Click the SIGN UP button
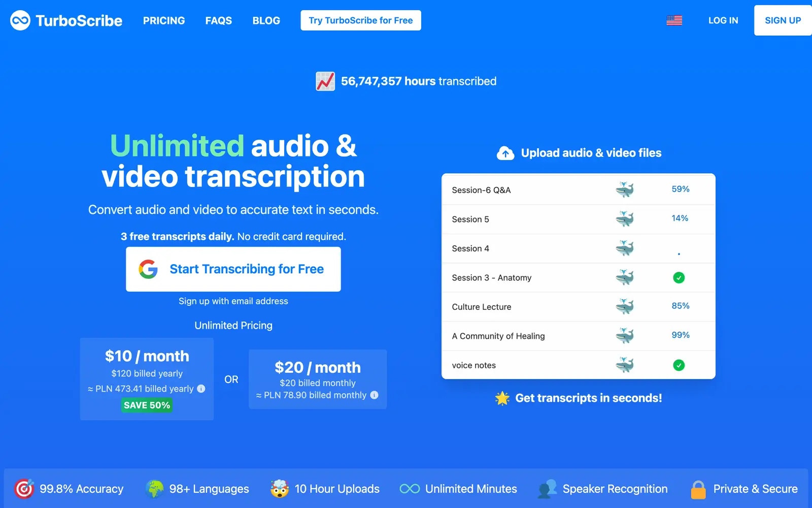Viewport: 812px width, 508px height. point(783,20)
